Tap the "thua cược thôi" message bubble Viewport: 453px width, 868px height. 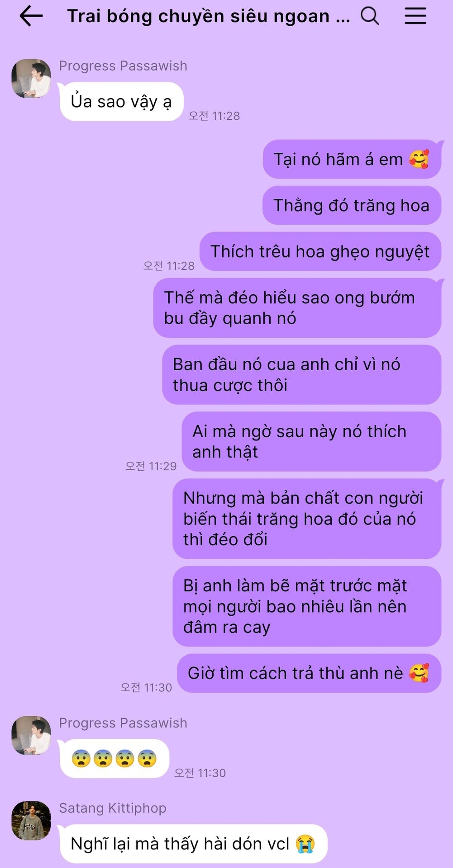pyautogui.click(x=302, y=375)
